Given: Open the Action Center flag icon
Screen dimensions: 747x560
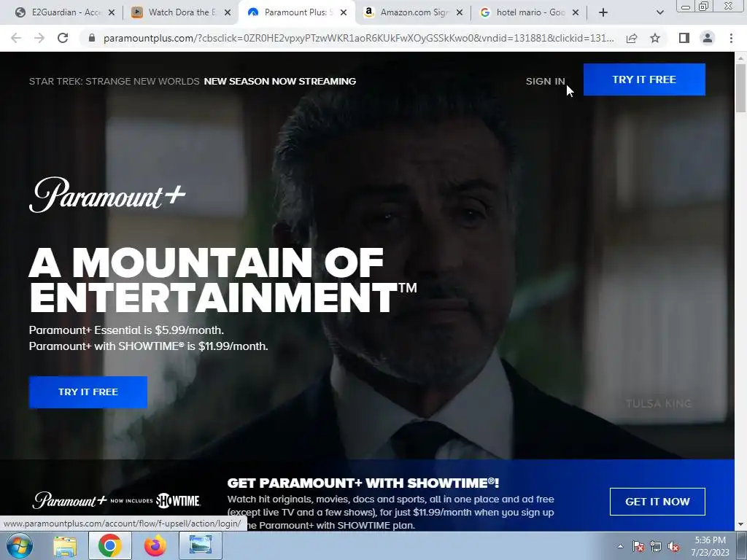Looking at the screenshot, I should (x=638, y=546).
